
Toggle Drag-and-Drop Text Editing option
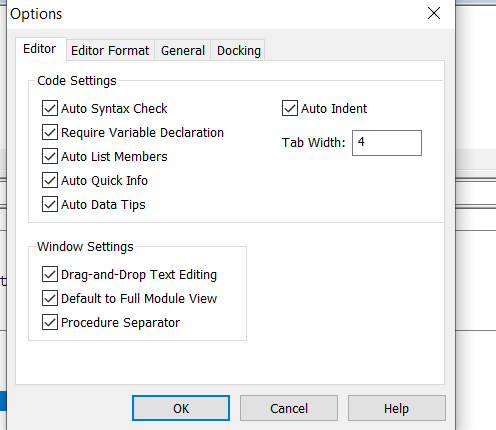tap(50, 274)
